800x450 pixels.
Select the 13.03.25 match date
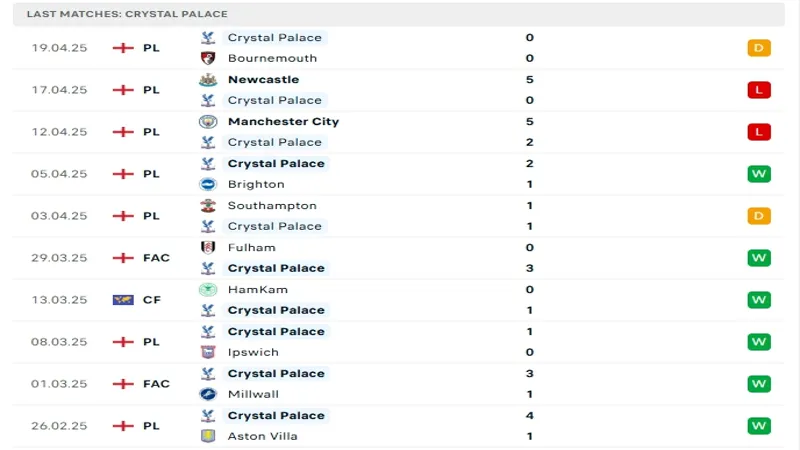pyautogui.click(x=59, y=300)
